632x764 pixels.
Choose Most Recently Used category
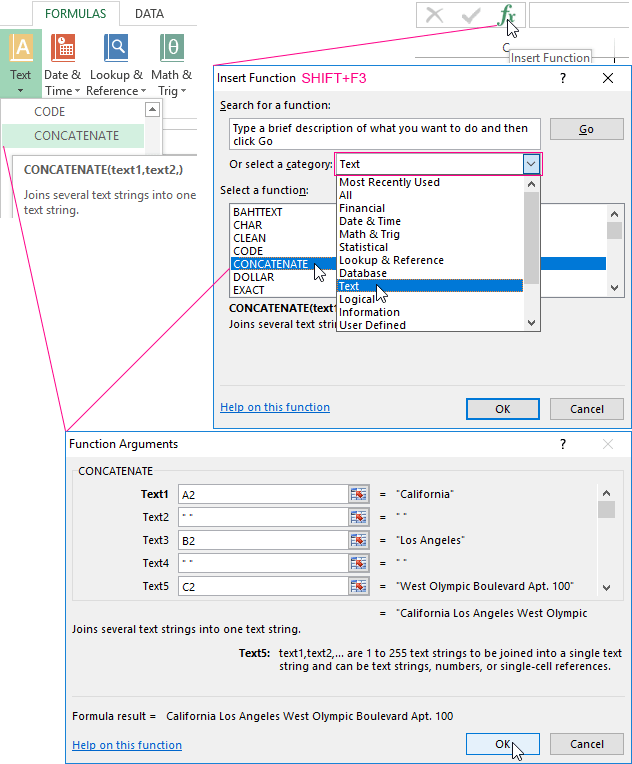[430, 182]
